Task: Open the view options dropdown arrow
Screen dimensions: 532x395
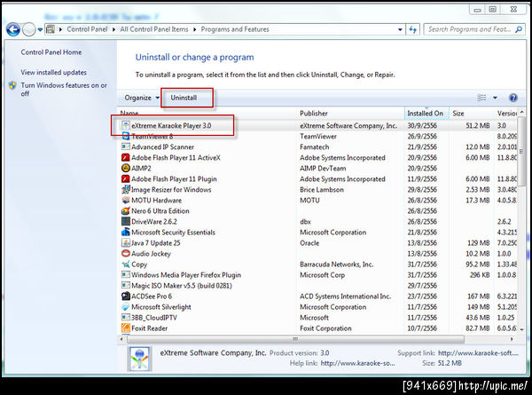Action: (x=495, y=98)
